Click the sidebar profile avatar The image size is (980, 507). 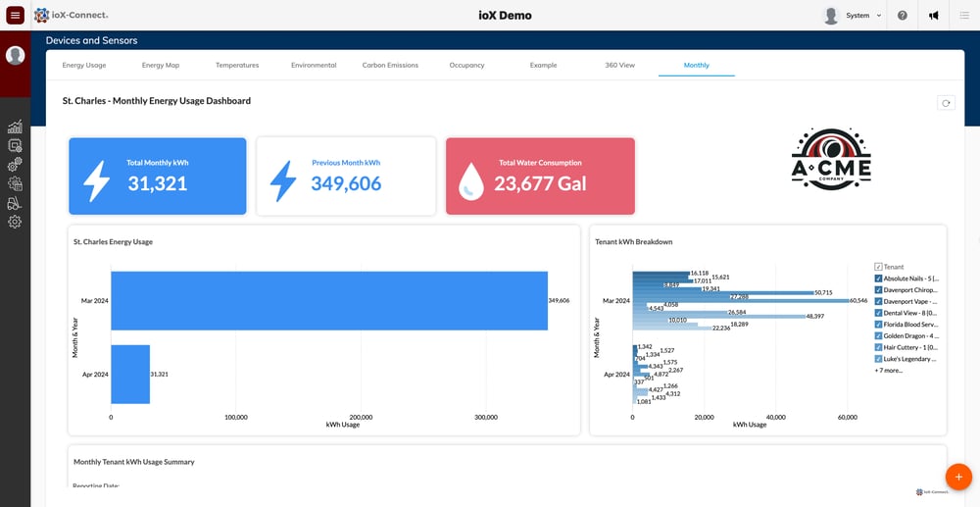pyautogui.click(x=15, y=55)
